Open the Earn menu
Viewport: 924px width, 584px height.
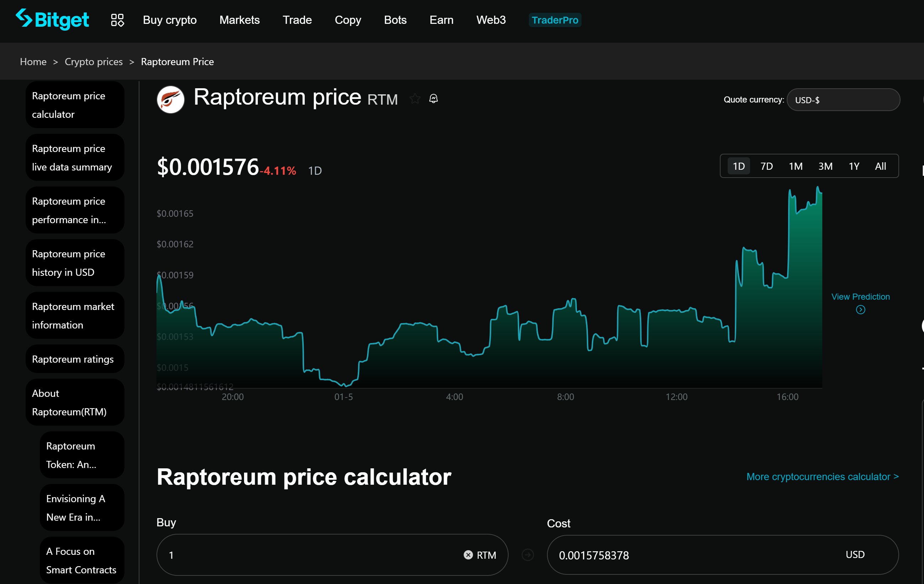441,20
